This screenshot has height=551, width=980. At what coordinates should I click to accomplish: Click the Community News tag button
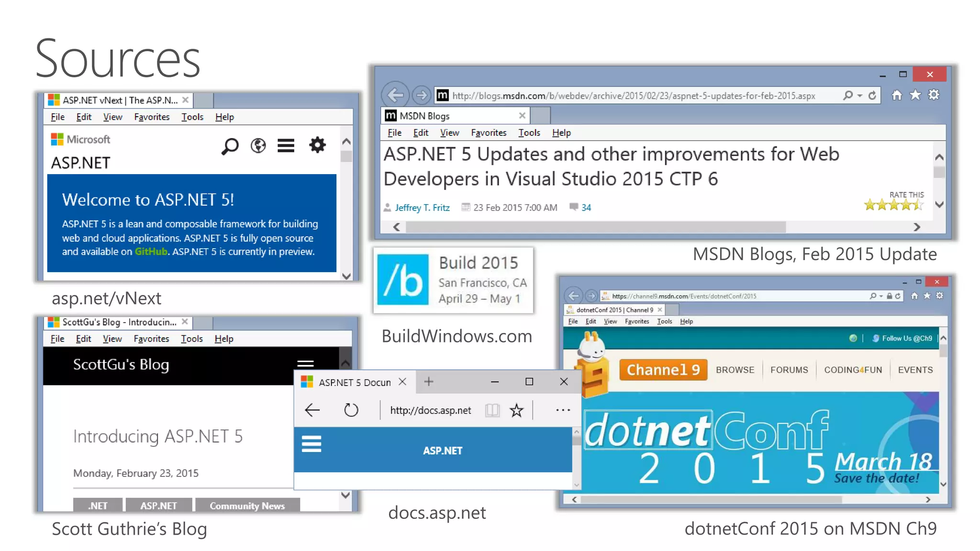tap(247, 506)
